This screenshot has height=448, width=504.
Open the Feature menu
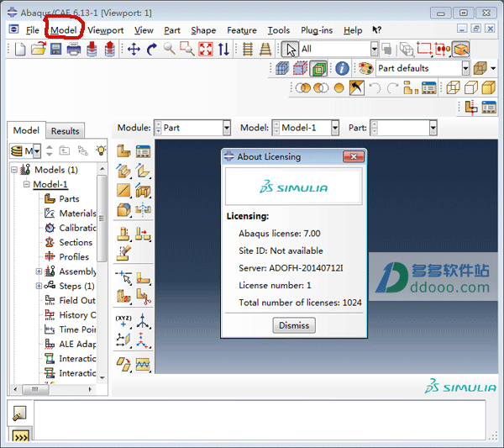[242, 30]
